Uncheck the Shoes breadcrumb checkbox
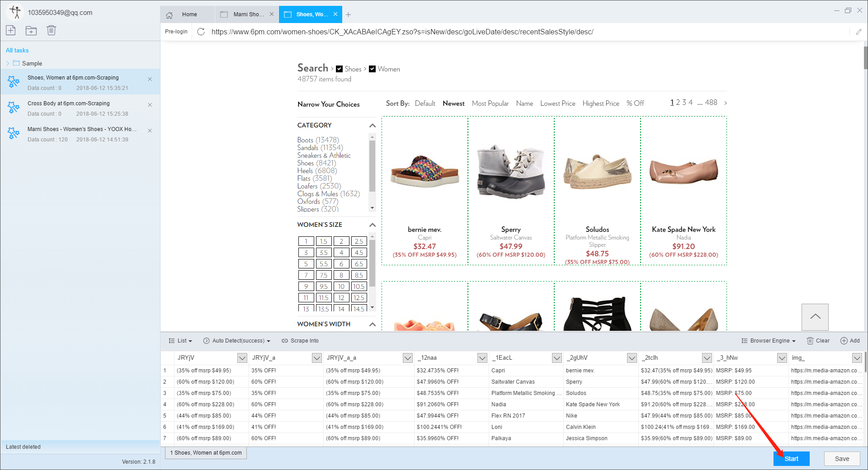The image size is (868, 470). [339, 69]
